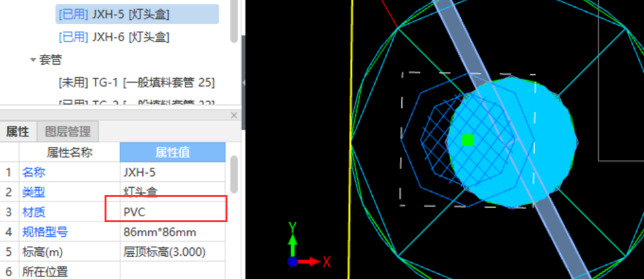The image size is (644, 279).
Task: Open the 图层管理 tab
Action: [x=67, y=131]
